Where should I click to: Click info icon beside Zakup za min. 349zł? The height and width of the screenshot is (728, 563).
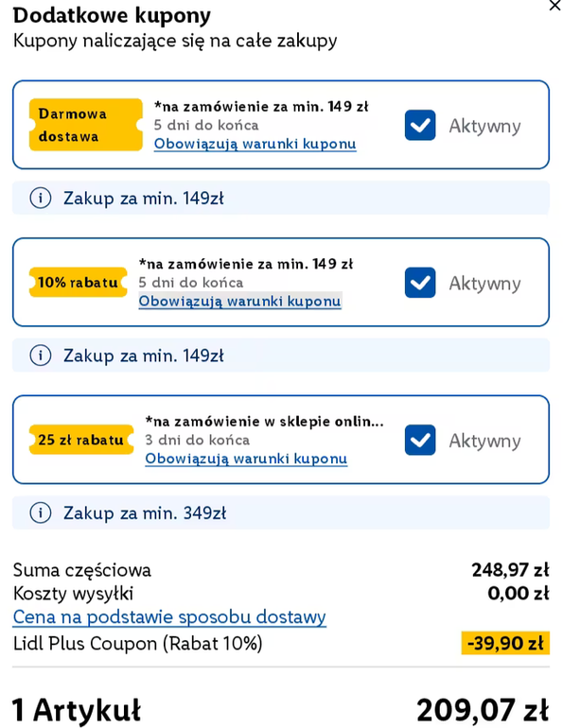tap(41, 513)
